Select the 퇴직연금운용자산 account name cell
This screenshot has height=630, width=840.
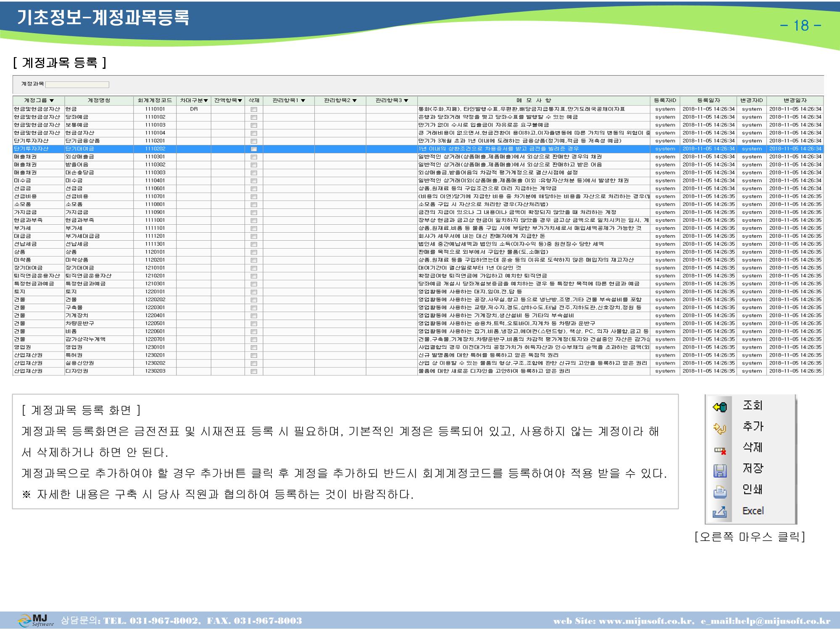point(99,276)
